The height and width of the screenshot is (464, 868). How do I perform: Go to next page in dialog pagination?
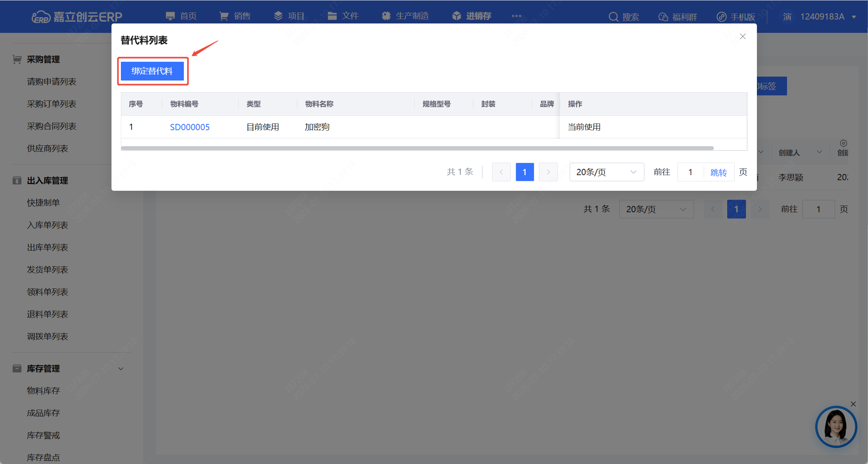tap(548, 172)
